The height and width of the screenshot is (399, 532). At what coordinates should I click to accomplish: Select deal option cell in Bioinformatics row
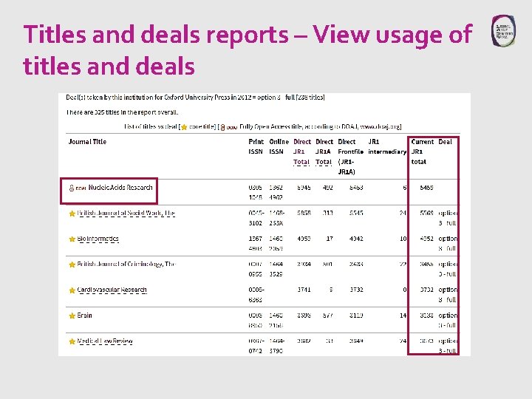point(448,244)
